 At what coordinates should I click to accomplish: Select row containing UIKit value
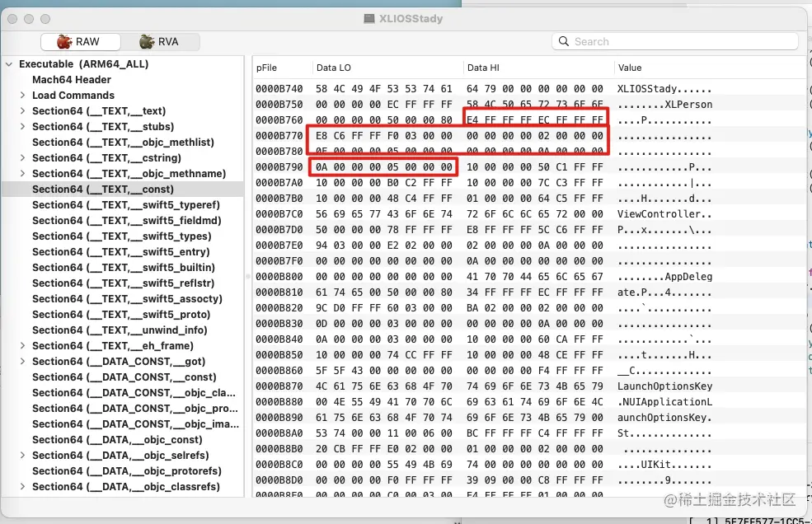[528, 465]
